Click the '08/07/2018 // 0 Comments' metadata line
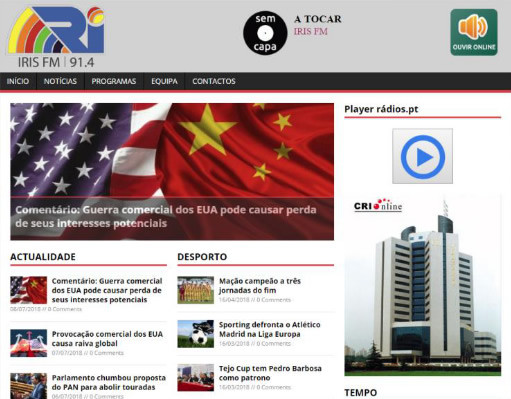Image resolution: width=511 pixels, height=399 pixels. tap(46, 309)
